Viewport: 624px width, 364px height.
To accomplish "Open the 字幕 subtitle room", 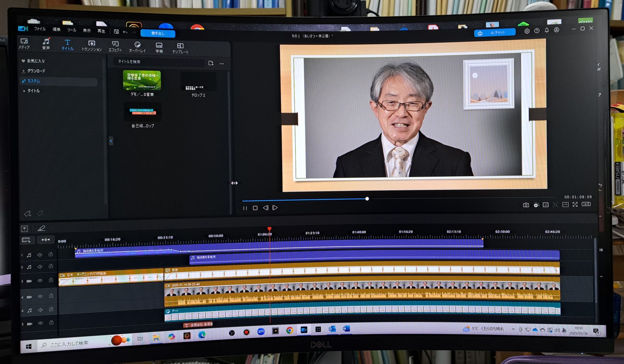I will [x=159, y=48].
